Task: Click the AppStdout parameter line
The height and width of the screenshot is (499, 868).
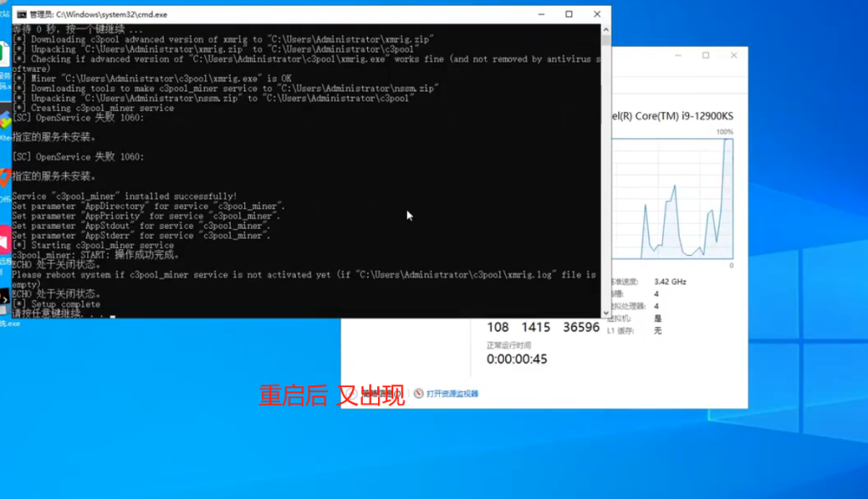Action: (x=142, y=225)
